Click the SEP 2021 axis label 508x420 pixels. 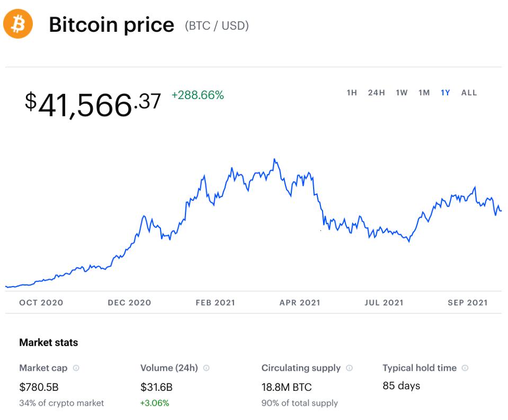468,302
